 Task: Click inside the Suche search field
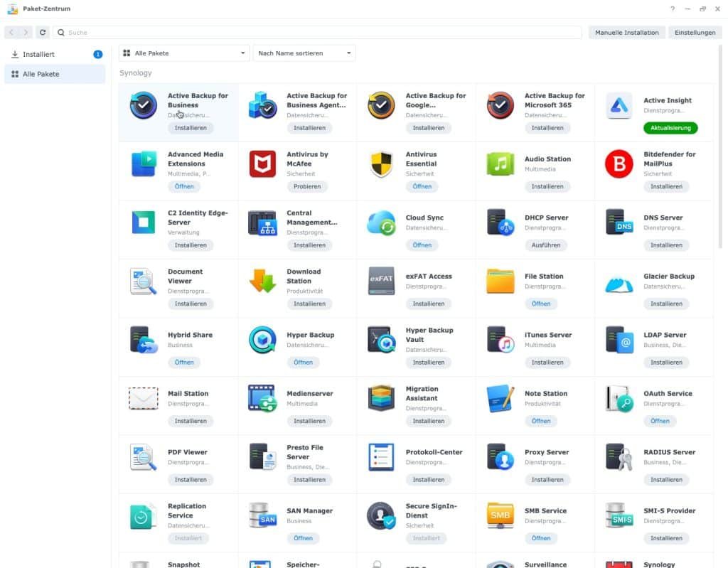pos(213,32)
